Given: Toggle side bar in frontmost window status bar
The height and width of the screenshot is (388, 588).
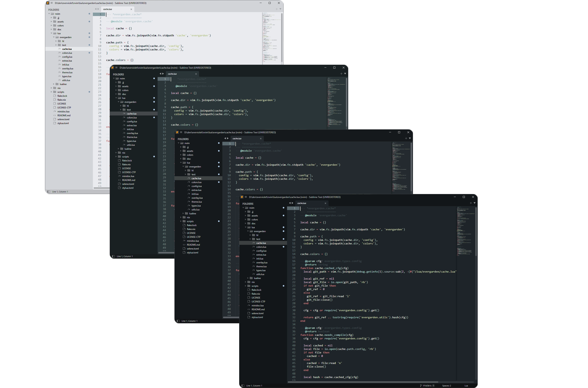Looking at the screenshot, I should 243,385.
